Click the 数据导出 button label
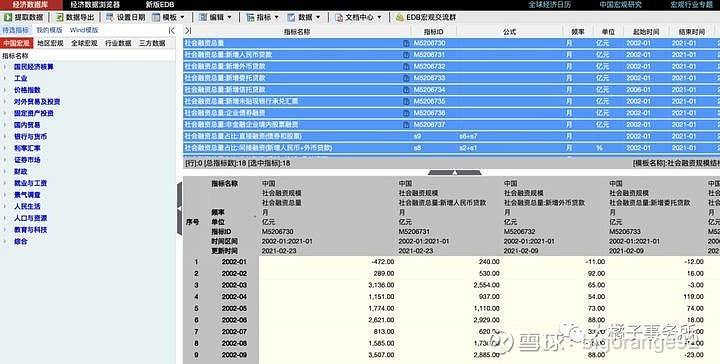This screenshot has width=720, height=364. click(x=80, y=17)
